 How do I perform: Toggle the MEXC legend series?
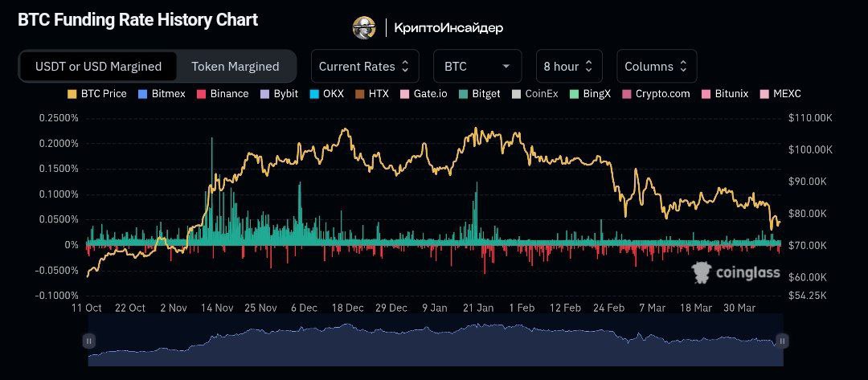click(x=781, y=93)
